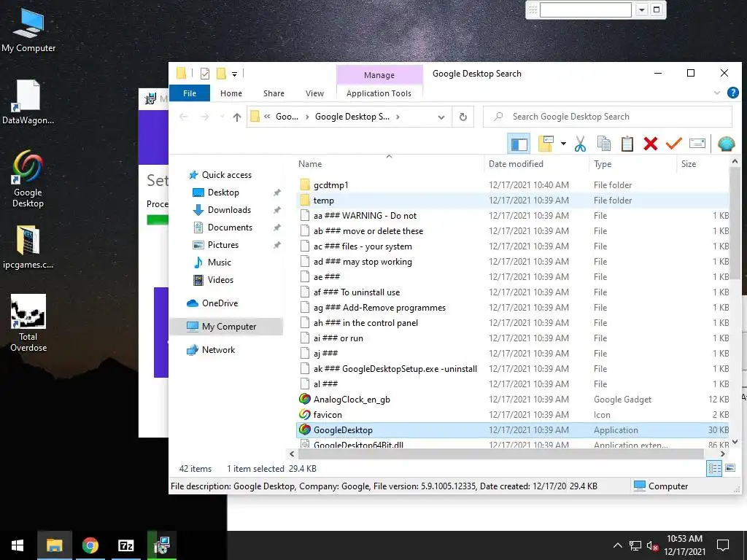Expand the ribbon with the chevron
The height and width of the screenshot is (560, 747).
(x=716, y=93)
